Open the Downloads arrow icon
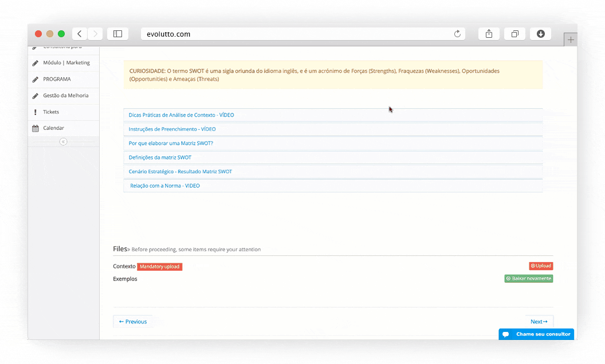605x364 pixels. [x=540, y=34]
